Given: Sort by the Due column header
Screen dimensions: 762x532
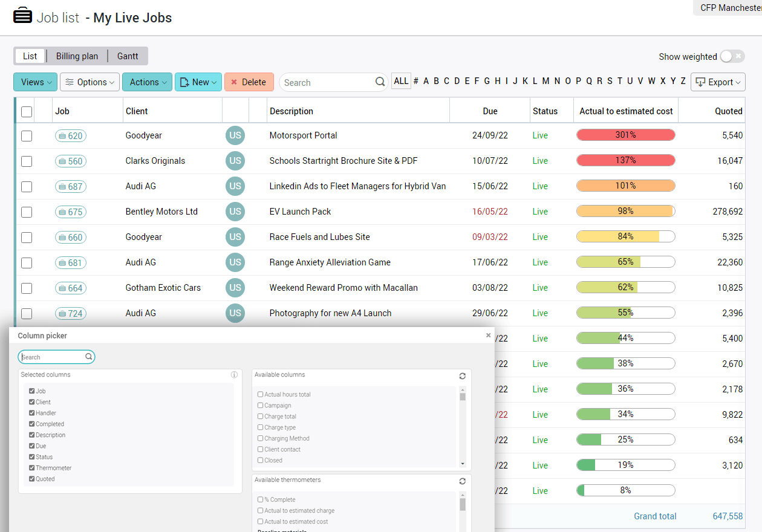Looking at the screenshot, I should pos(490,111).
